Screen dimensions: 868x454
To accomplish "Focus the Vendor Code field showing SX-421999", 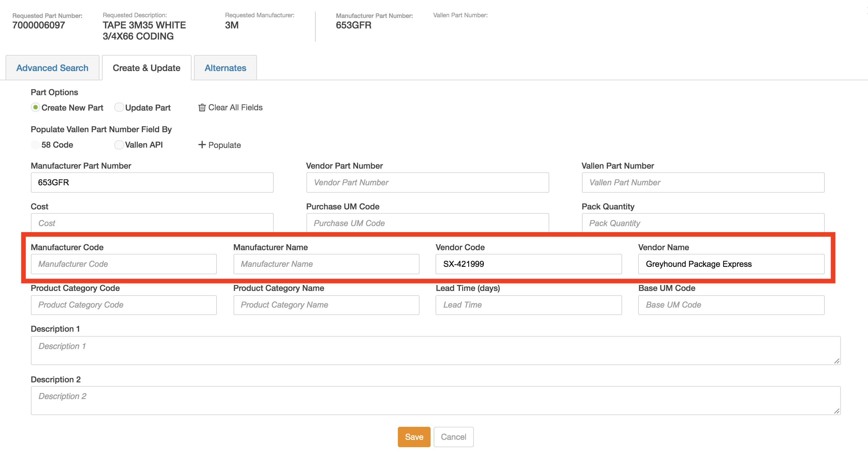I will click(x=528, y=264).
